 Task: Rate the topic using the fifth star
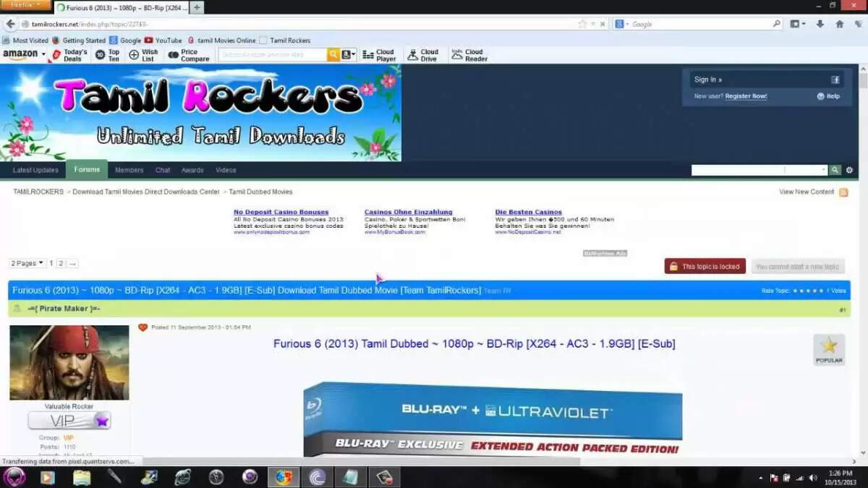coord(820,290)
